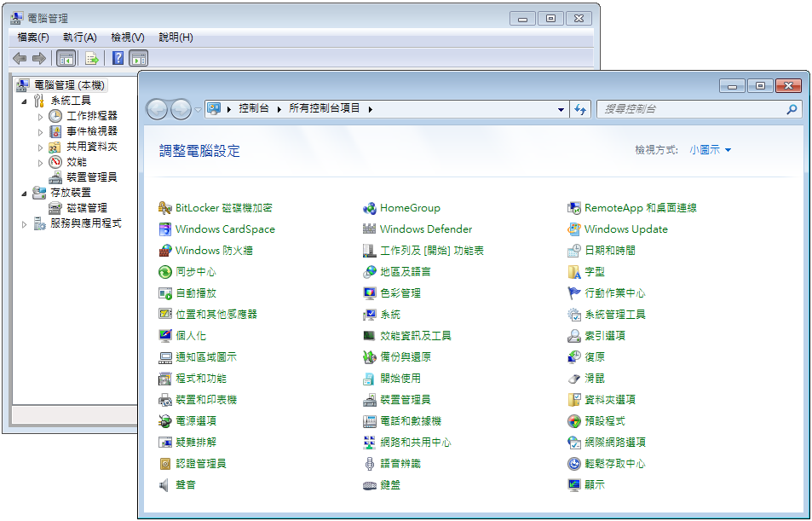
Task: Open the recent pages arrow beside forward button
Action: click(198, 109)
